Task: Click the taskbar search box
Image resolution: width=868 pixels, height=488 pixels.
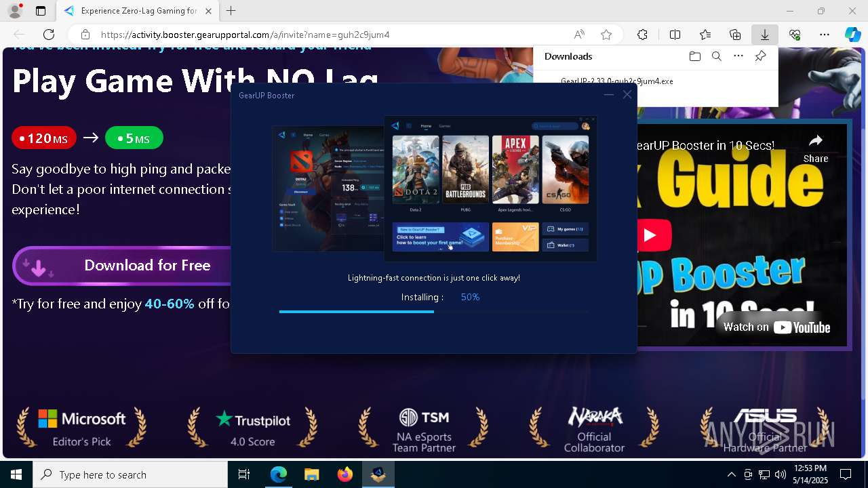Action: point(130,474)
